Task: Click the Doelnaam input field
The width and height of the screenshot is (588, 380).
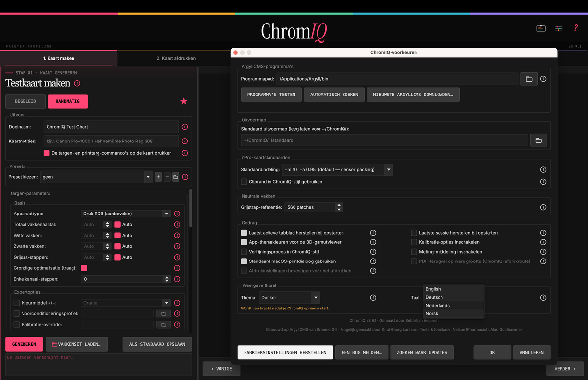Action: [111, 127]
